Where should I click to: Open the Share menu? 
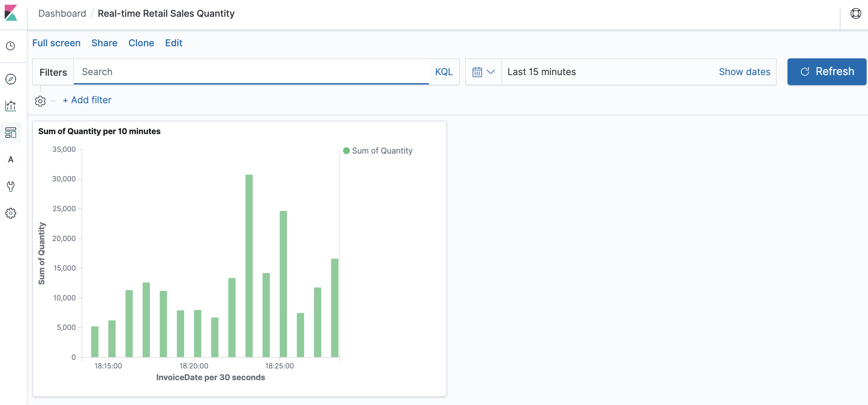pos(104,43)
